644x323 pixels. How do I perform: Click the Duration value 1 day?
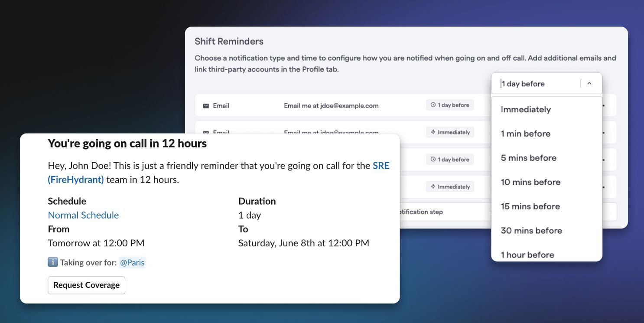point(250,215)
